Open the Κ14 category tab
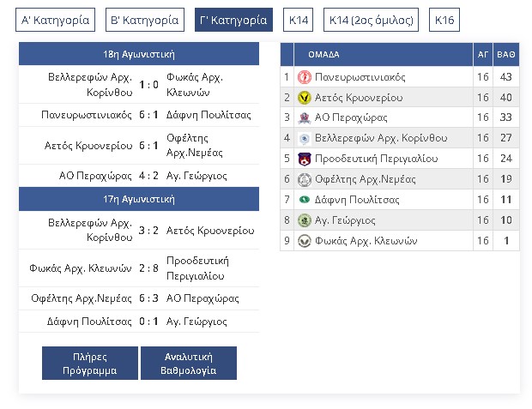The image size is (532, 409). click(x=299, y=20)
